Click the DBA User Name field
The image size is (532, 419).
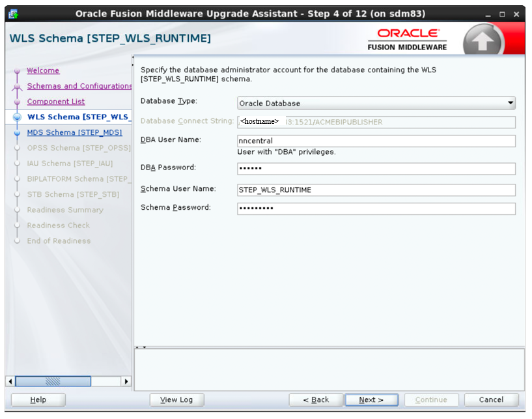click(x=376, y=141)
